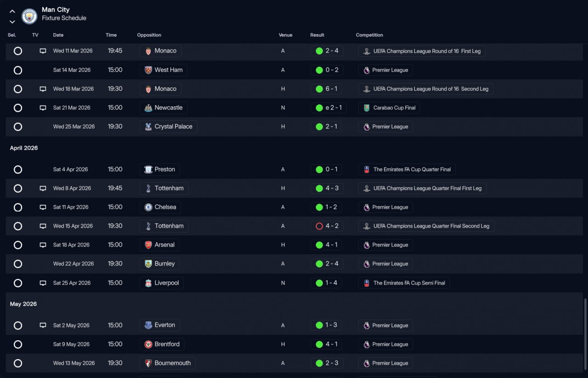
Task: Select the Crystal Palace fixture radio button
Action: point(18,127)
